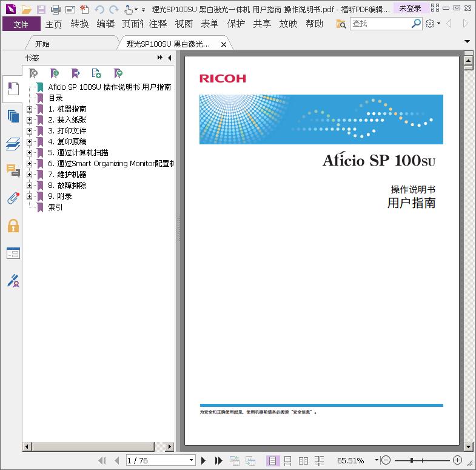Click the page with plus bookmark icon
Screen dimensions: 476x470
pyautogui.click(x=96, y=73)
